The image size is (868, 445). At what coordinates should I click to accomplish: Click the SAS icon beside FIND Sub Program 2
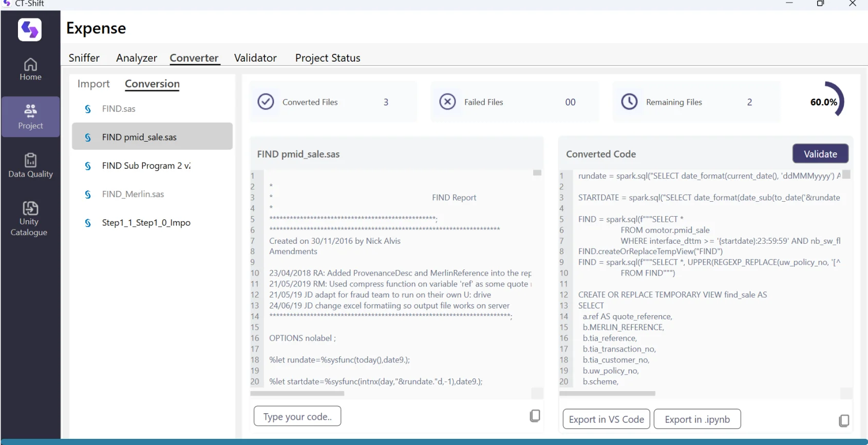pyautogui.click(x=88, y=166)
